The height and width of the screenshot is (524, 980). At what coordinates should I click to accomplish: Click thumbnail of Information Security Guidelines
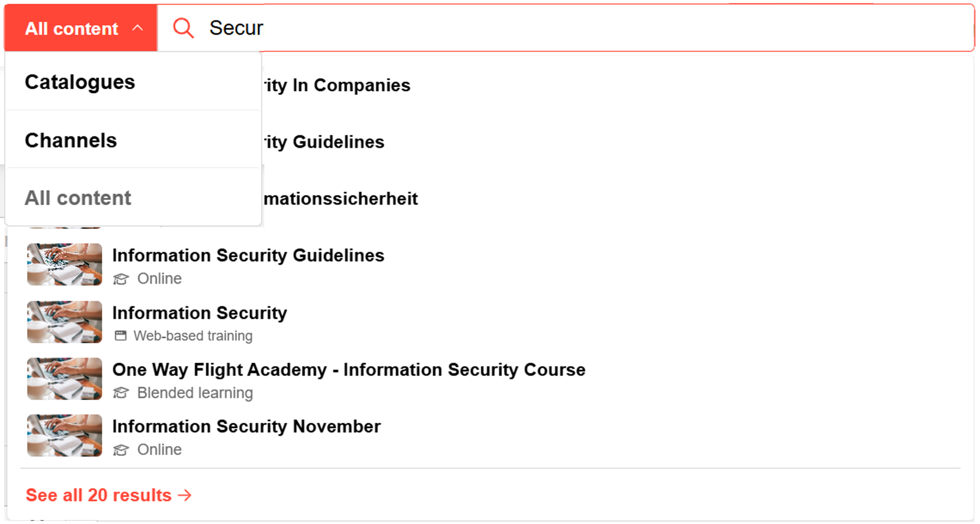click(x=64, y=264)
